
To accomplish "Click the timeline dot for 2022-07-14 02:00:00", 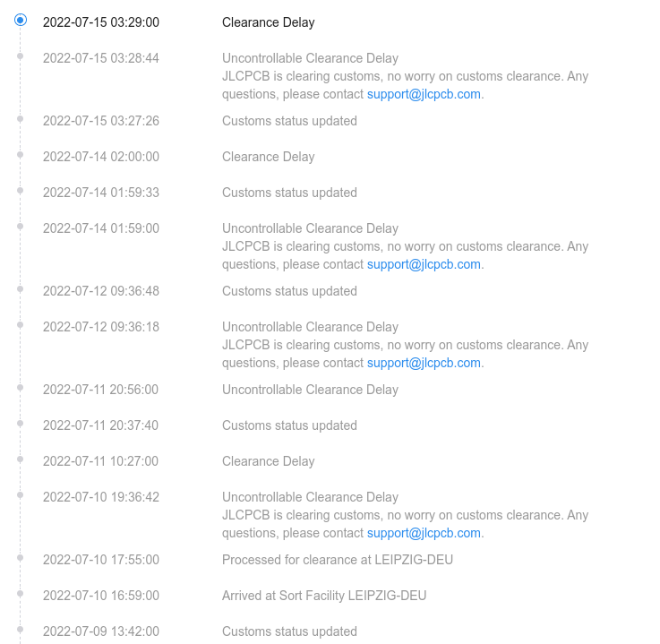I will (21, 154).
